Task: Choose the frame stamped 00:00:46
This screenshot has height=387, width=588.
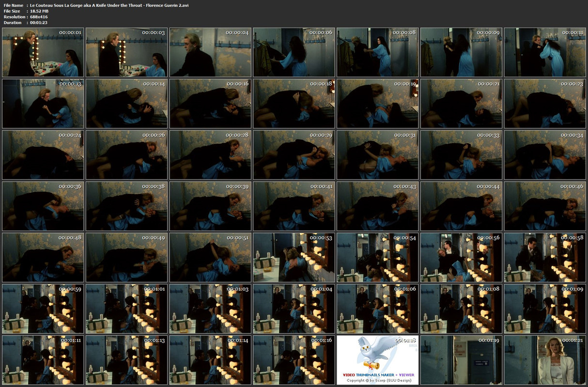Action: coord(545,206)
